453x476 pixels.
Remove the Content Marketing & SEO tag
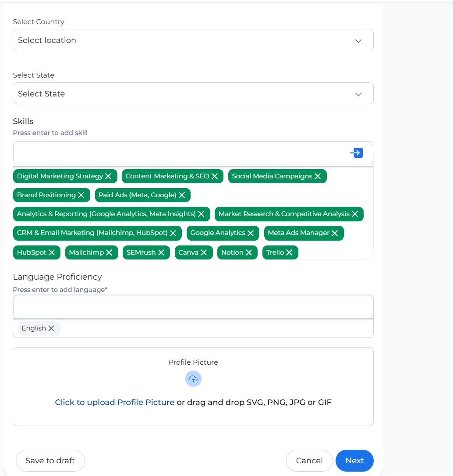pos(215,176)
